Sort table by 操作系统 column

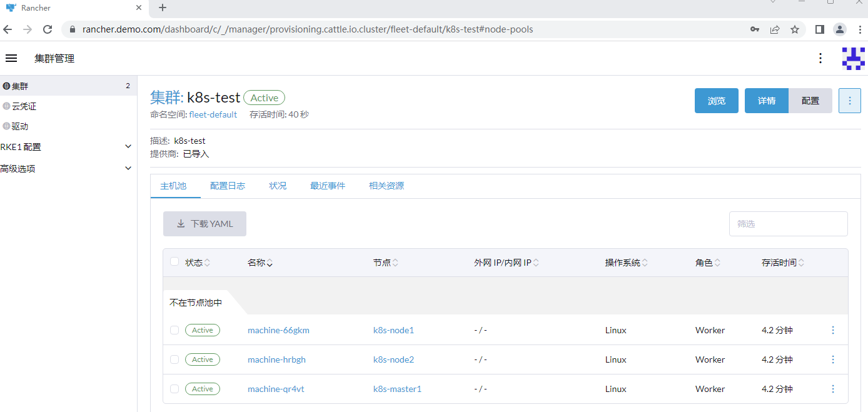click(x=627, y=263)
